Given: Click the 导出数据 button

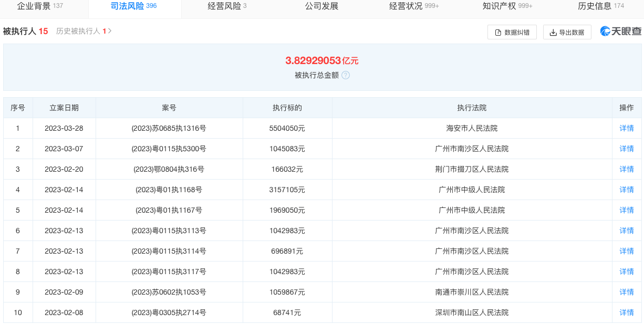Looking at the screenshot, I should 567,32.
